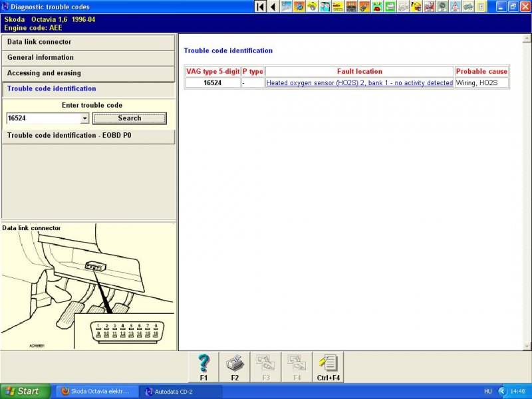Viewport: 532px width, 399px height.
Task: Open the green icon with red telephone
Action: 377,7
